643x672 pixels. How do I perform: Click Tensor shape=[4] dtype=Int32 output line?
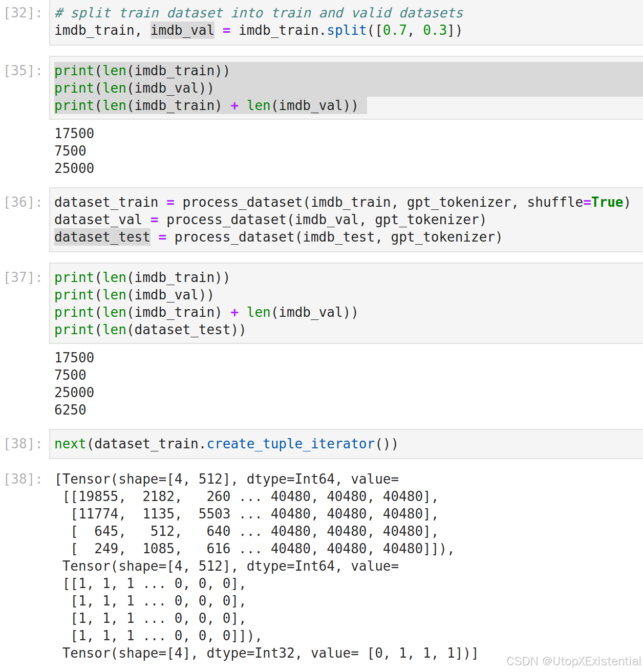coord(270,653)
